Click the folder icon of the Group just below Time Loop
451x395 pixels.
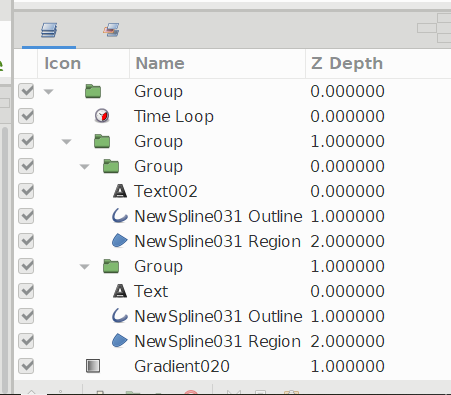pos(102,141)
